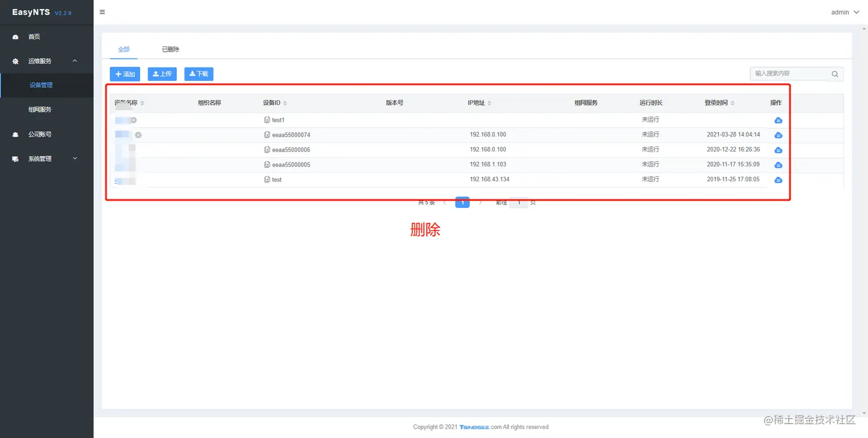Click the copy icon beside test1

(267, 120)
